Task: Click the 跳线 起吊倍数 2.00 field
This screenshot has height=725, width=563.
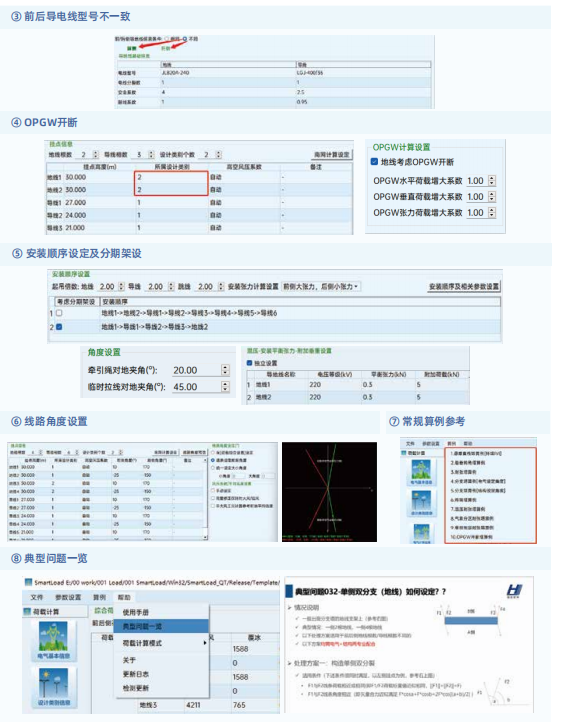Action: pos(205,287)
